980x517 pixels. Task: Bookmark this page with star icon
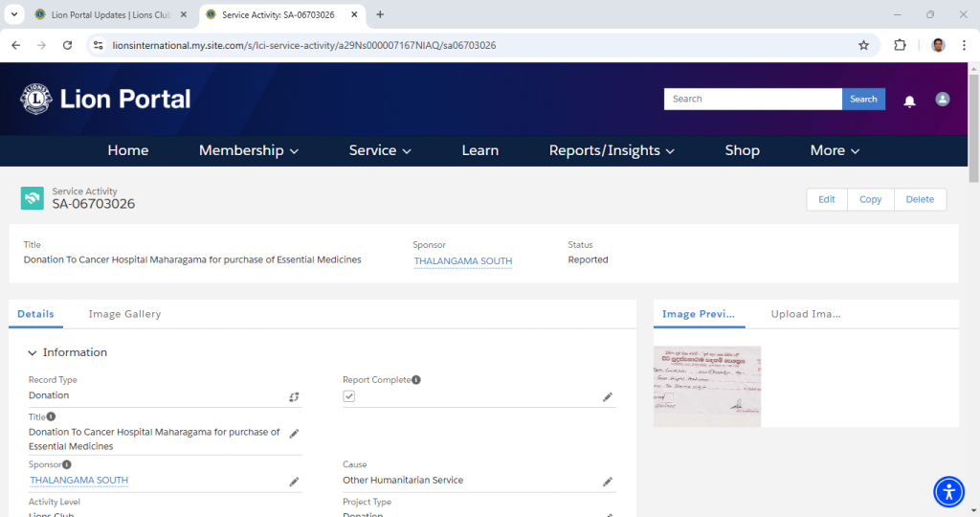coord(864,45)
